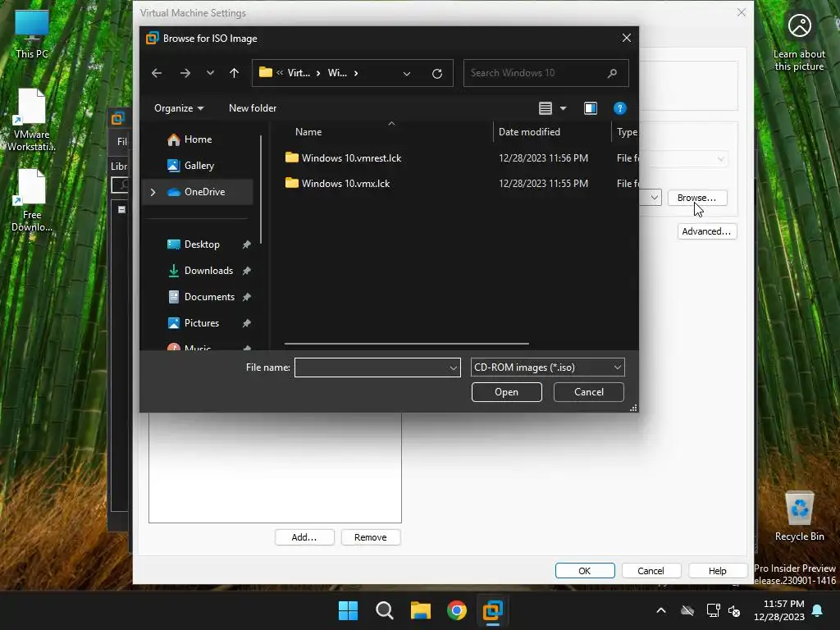
Task: Sort by Date modified column
Action: (529, 132)
